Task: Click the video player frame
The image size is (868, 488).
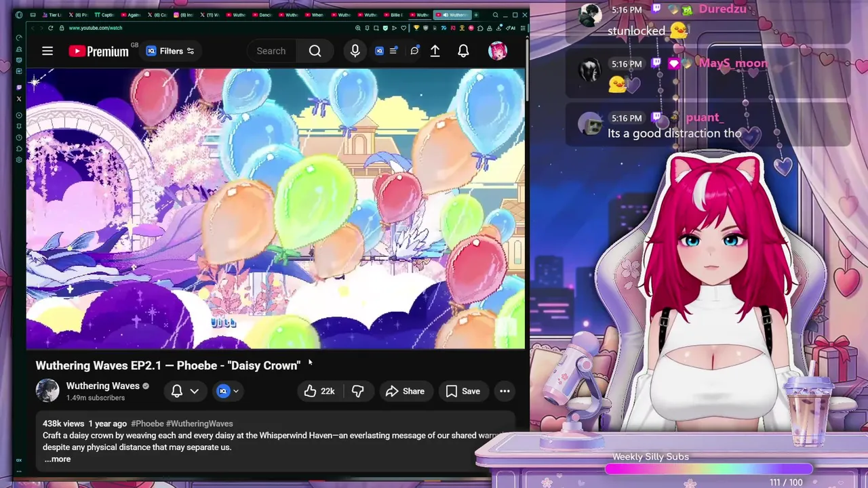Action: click(276, 208)
